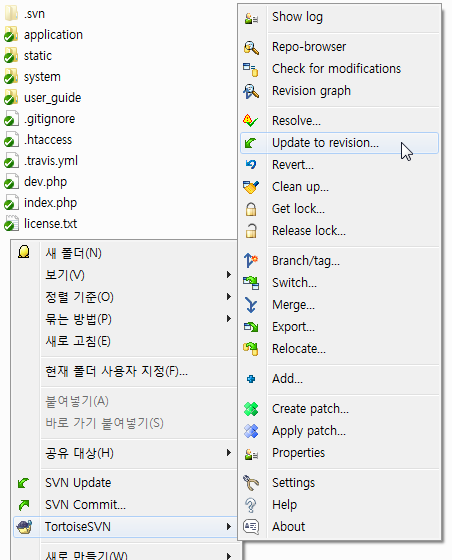Select the Revert... menu entry

click(x=339, y=165)
